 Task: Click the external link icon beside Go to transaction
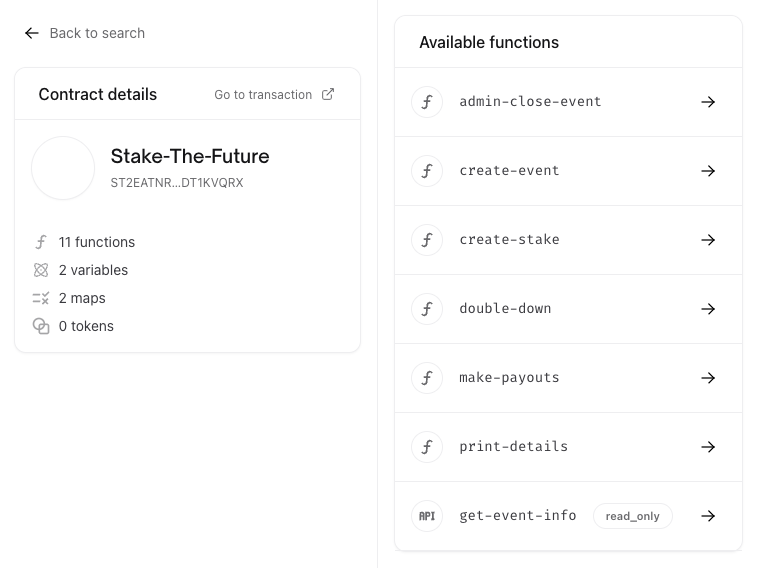[x=328, y=94]
